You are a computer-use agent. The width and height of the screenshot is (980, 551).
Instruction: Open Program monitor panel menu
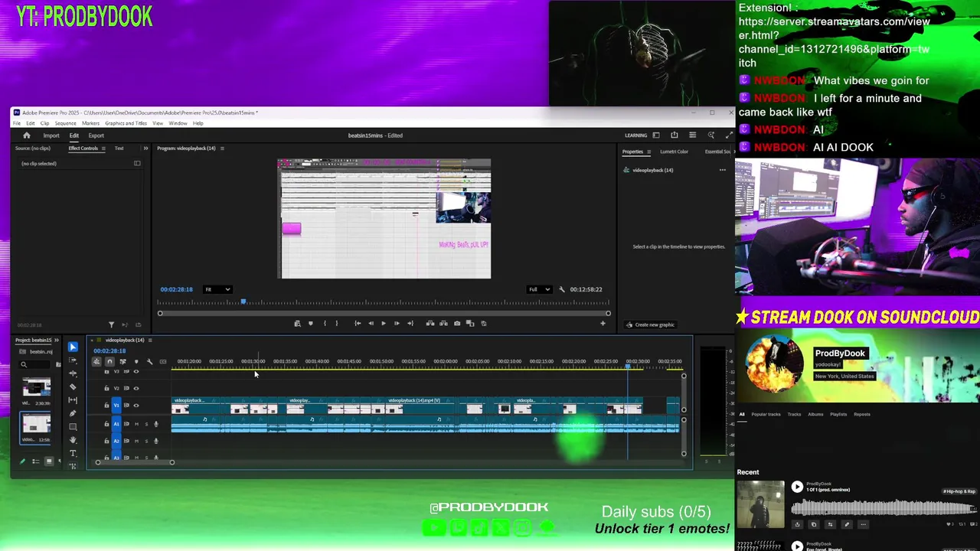[222, 148]
